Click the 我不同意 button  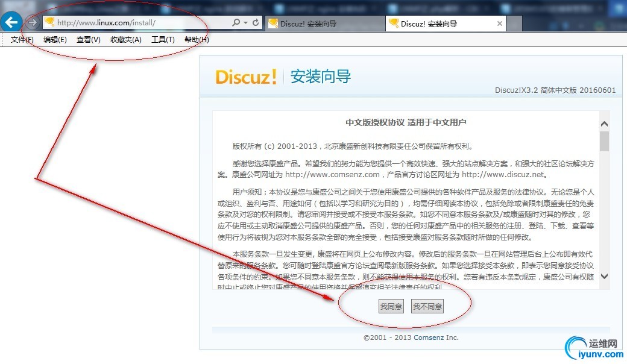[x=427, y=307]
